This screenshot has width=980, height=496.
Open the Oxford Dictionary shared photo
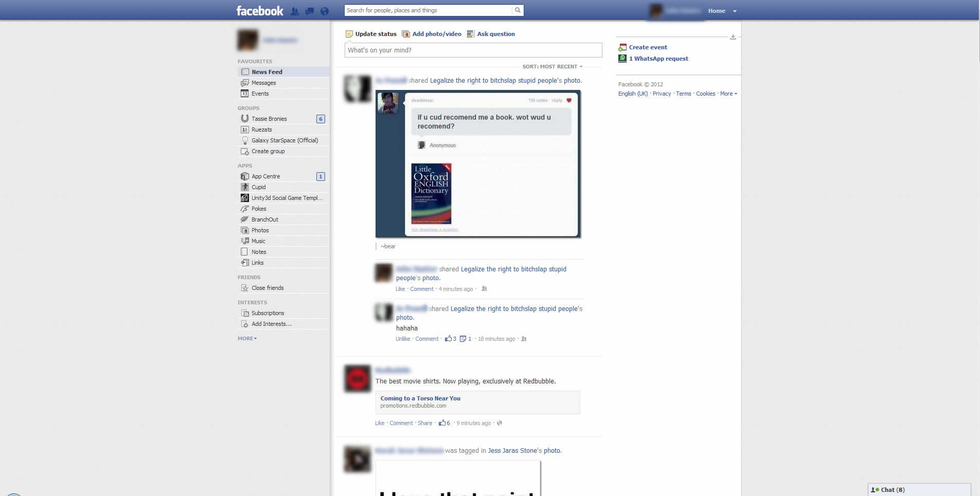tap(478, 164)
